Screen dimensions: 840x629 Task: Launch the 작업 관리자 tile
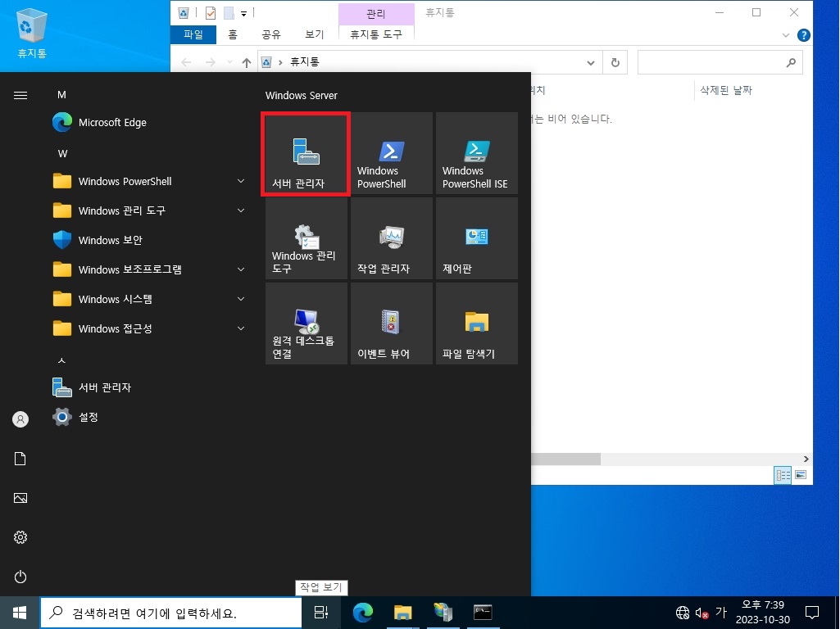pyautogui.click(x=391, y=238)
